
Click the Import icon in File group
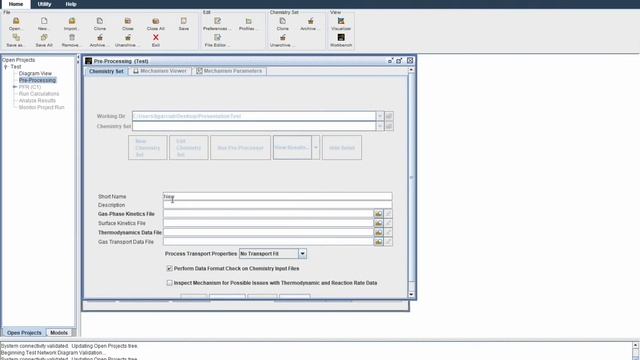71,21
